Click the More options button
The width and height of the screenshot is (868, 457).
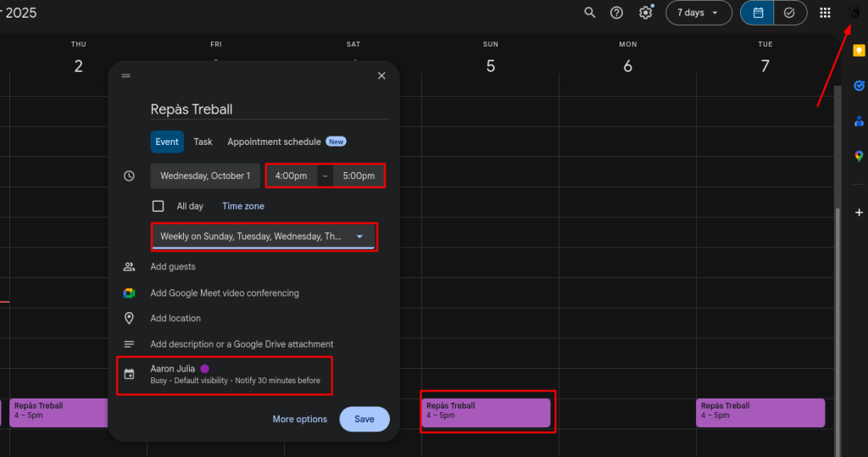point(299,419)
